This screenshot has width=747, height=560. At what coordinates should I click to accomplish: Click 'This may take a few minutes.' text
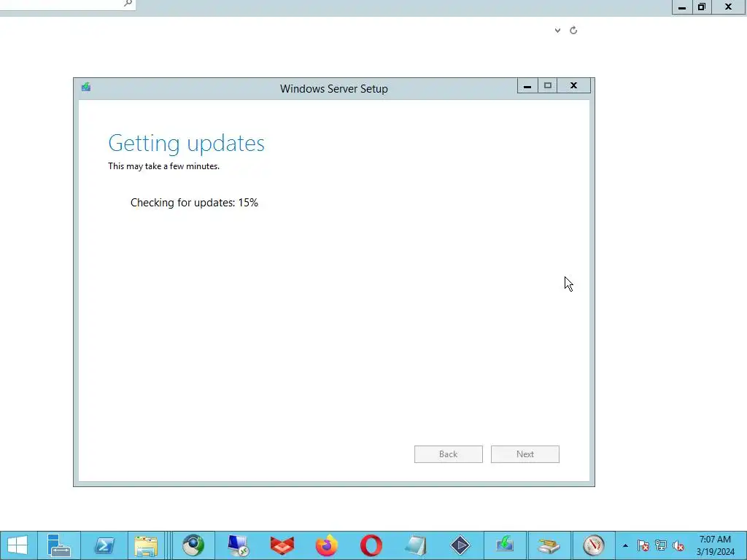click(164, 166)
